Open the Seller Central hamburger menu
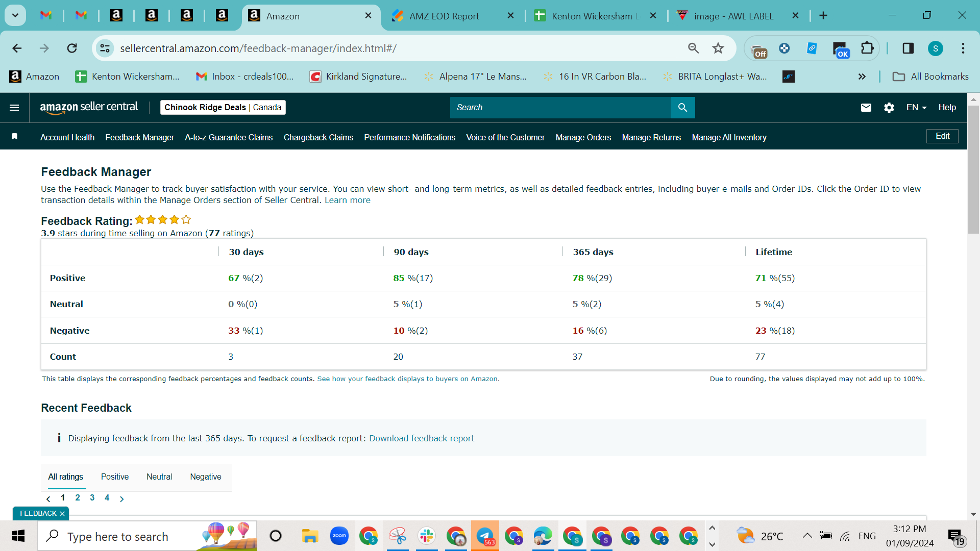This screenshot has width=980, height=551. (x=14, y=108)
